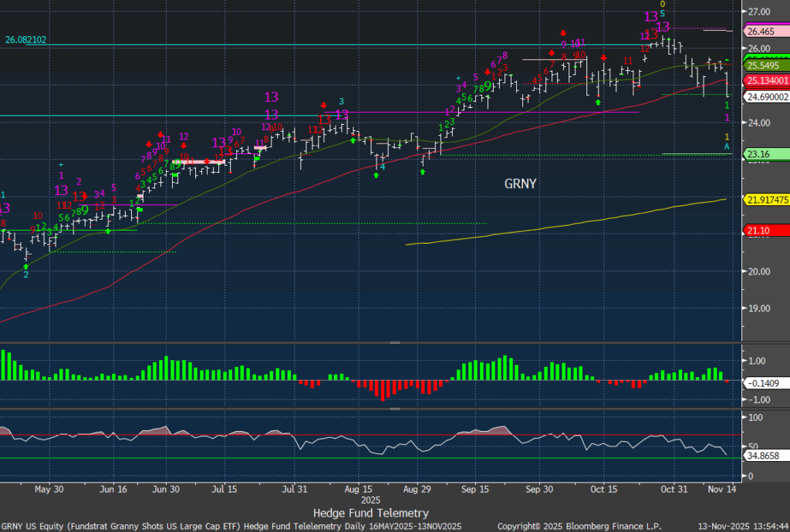The width and height of the screenshot is (790, 532).
Task: Select the green 25.5495 moving average label
Action: click(764, 66)
